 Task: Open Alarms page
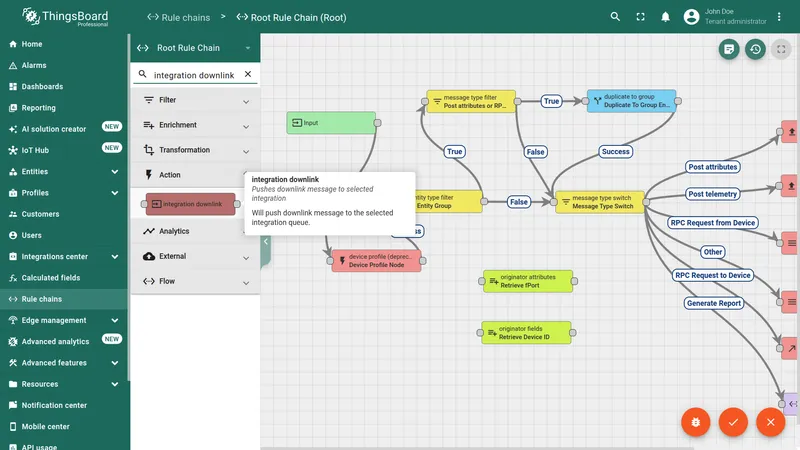pos(64,65)
